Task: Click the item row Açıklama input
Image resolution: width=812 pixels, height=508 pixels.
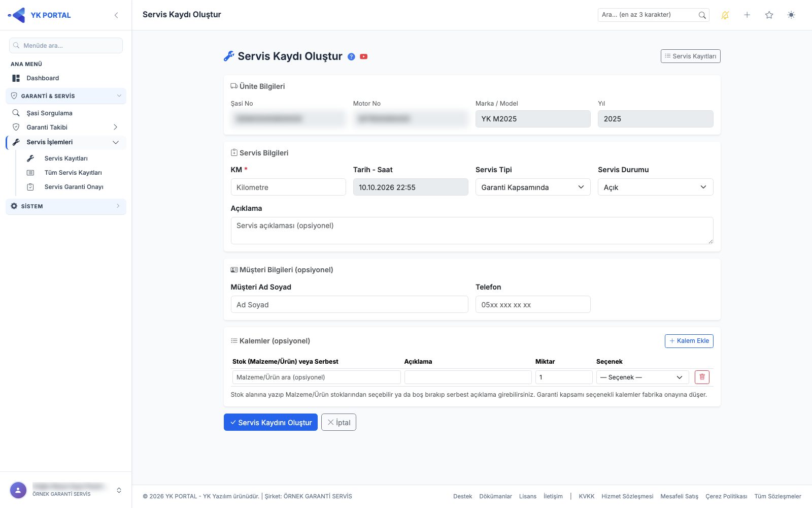Action: coord(468,377)
